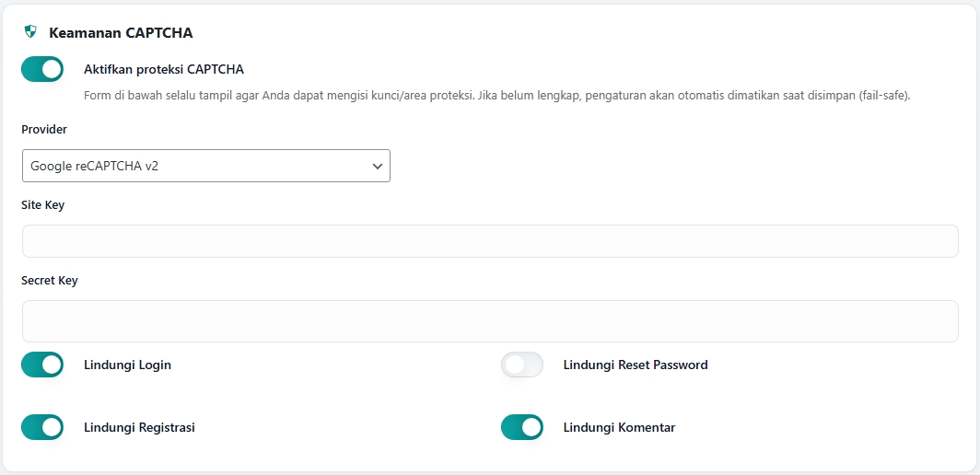
Task: Click the Keamanan CAPTCHA section heading
Action: pyautogui.click(x=121, y=32)
